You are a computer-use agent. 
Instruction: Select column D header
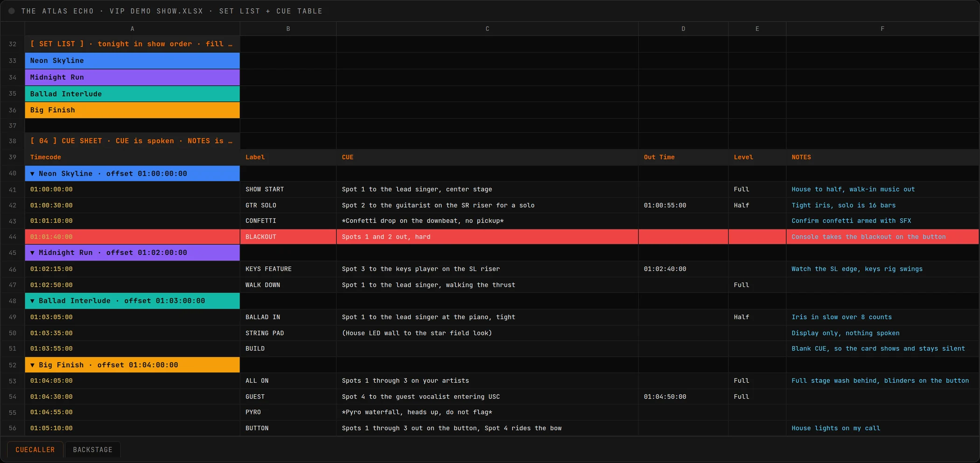coord(683,29)
